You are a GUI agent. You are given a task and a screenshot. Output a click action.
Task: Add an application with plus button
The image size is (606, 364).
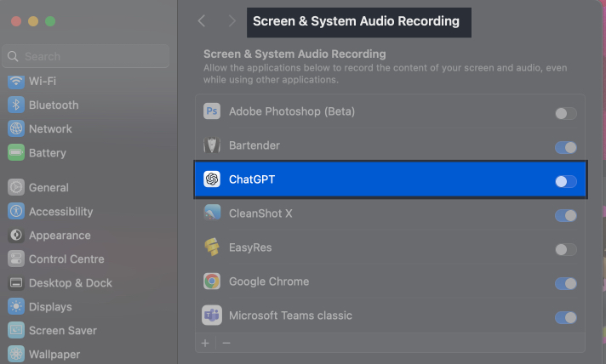click(205, 343)
